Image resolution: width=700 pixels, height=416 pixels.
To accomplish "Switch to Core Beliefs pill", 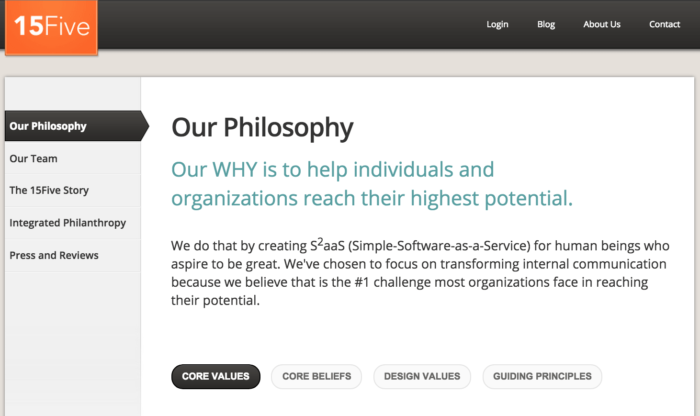I will [x=316, y=376].
